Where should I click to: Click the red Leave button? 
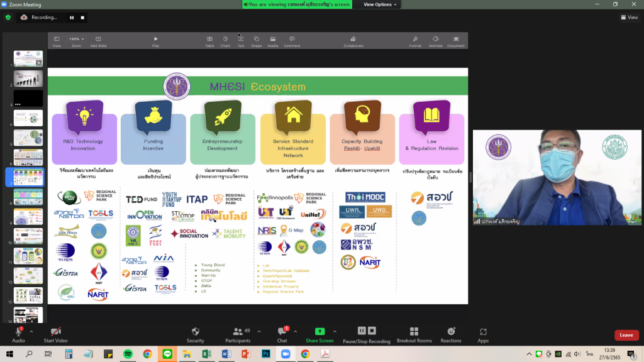(626, 335)
